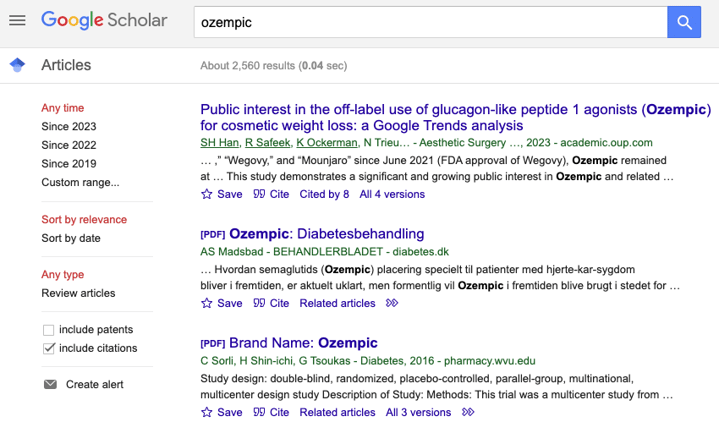View All 4 versions of first result
The width and height of the screenshot is (719, 422).
pyautogui.click(x=392, y=194)
